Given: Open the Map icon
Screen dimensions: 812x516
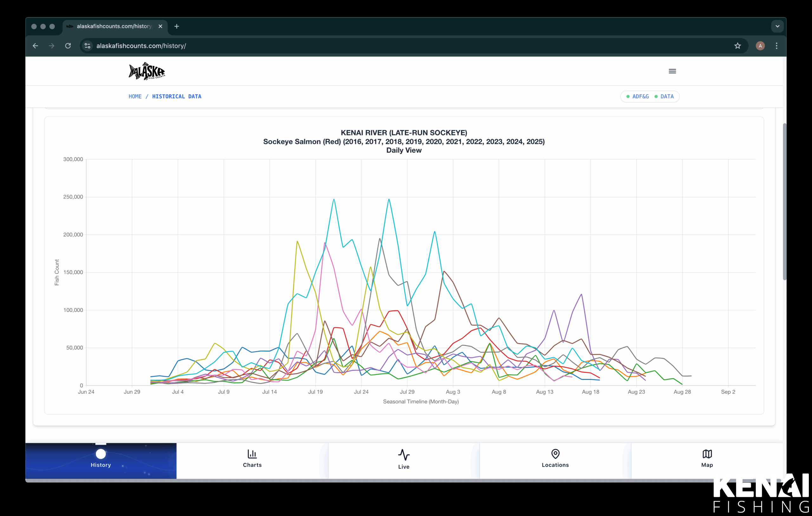Looking at the screenshot, I should click(x=707, y=454).
